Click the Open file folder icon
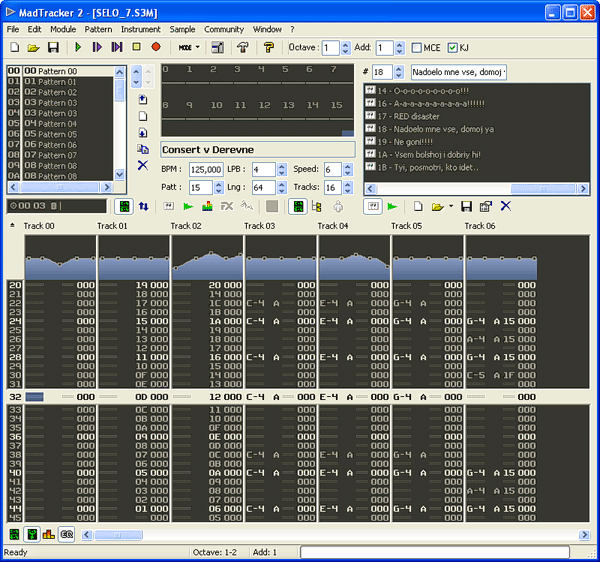This screenshot has width=600, height=562. (32, 47)
